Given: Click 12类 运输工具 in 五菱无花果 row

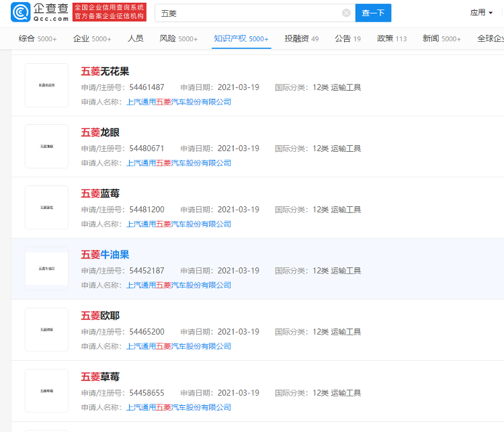Looking at the screenshot, I should pyautogui.click(x=337, y=87).
